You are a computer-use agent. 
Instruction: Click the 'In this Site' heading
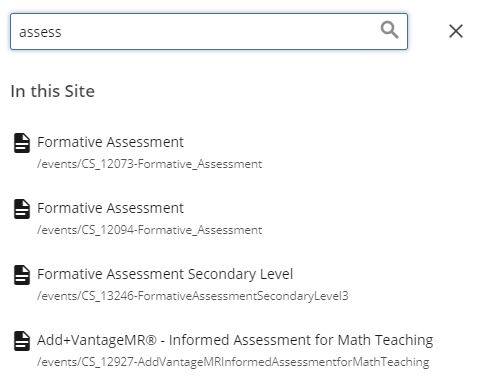point(53,91)
